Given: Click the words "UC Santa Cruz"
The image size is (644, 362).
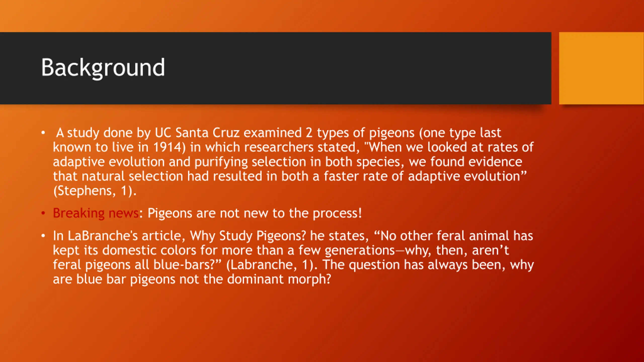Looking at the screenshot, I should [197, 132].
